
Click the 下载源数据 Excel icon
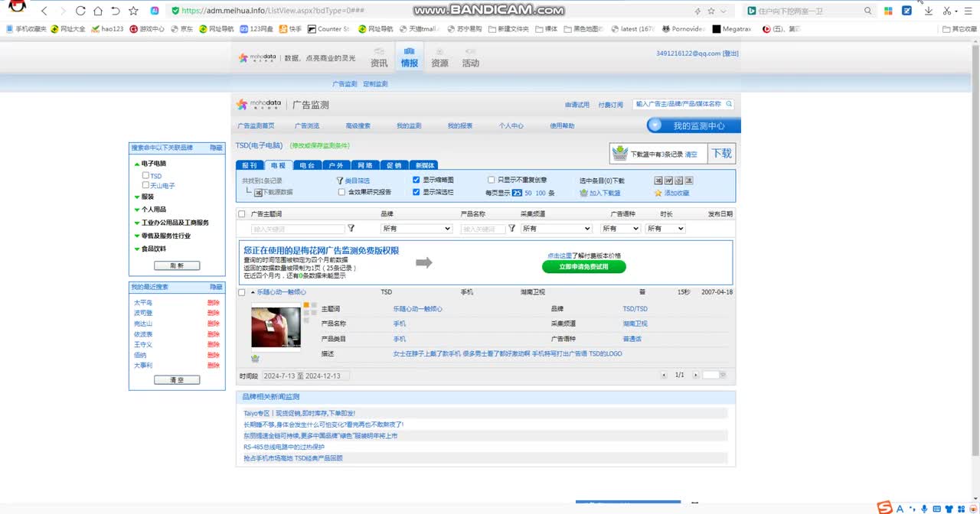(259, 193)
